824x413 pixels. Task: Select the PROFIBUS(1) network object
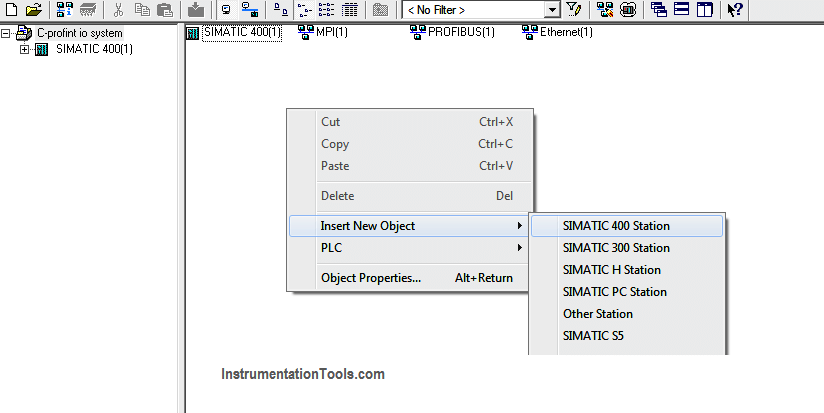click(x=452, y=33)
